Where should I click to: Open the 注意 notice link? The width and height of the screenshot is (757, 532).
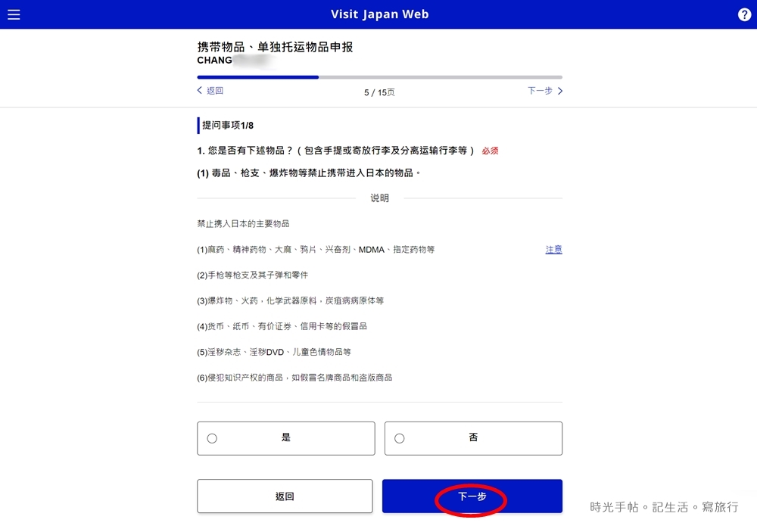554,250
